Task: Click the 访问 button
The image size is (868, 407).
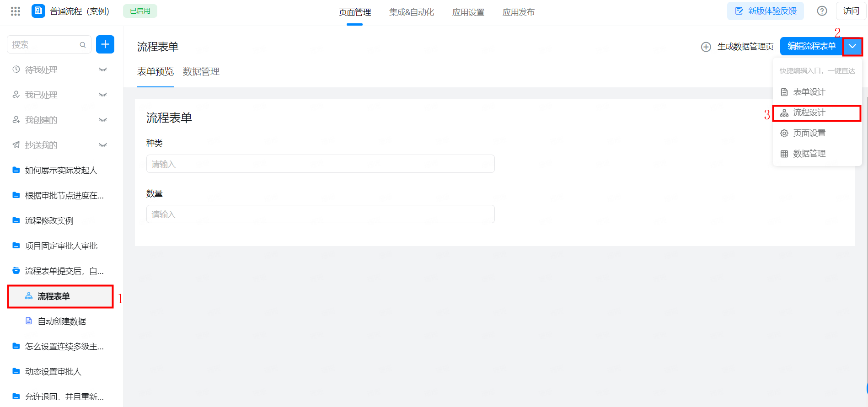Action: click(x=851, y=11)
